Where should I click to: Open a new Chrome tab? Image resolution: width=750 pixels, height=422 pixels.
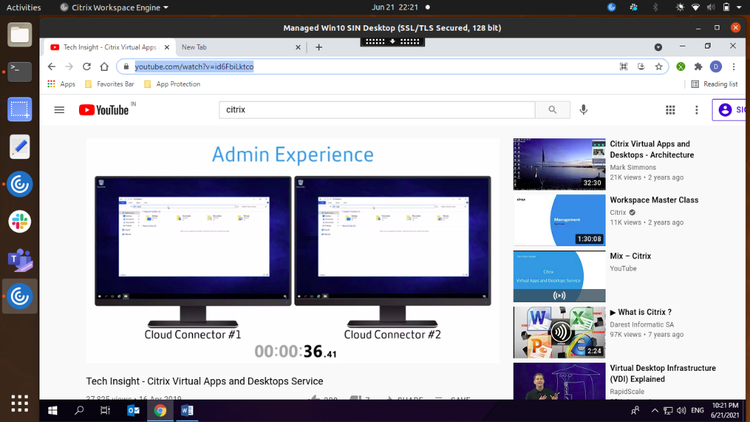coord(319,47)
